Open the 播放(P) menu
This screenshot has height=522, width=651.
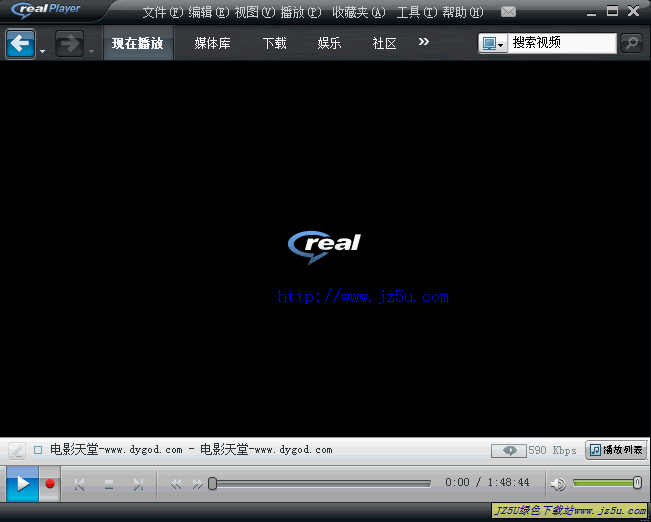coord(301,12)
